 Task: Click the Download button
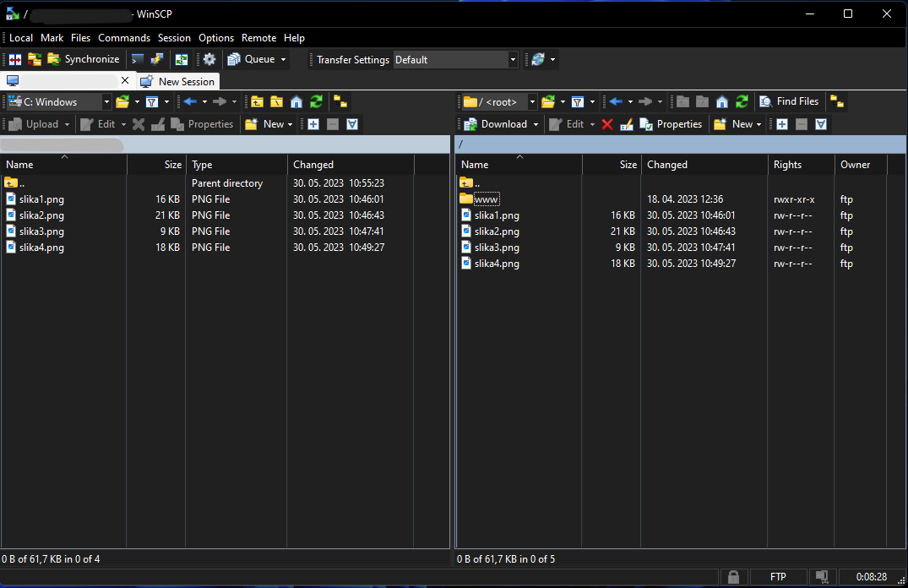tap(497, 124)
